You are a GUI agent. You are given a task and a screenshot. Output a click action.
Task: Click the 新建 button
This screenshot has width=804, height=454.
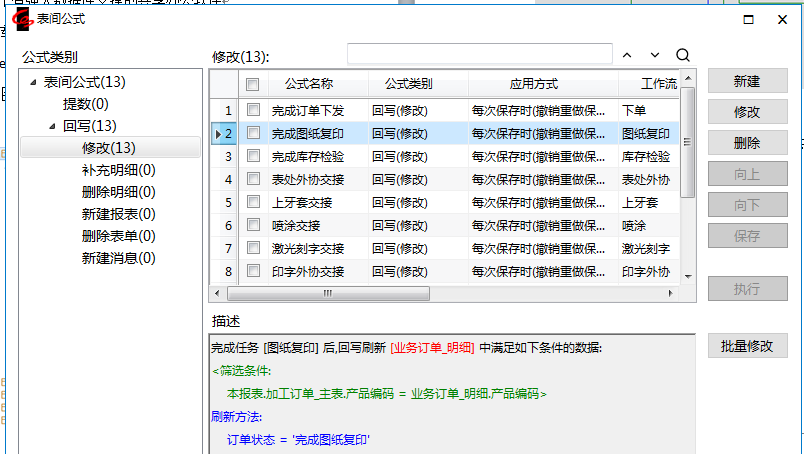pos(747,82)
